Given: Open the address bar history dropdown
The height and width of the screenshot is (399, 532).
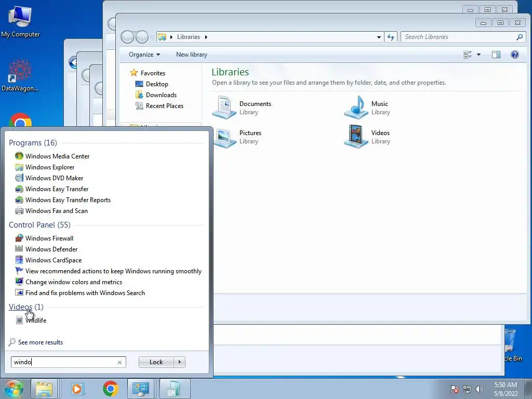Looking at the screenshot, I should tap(379, 37).
